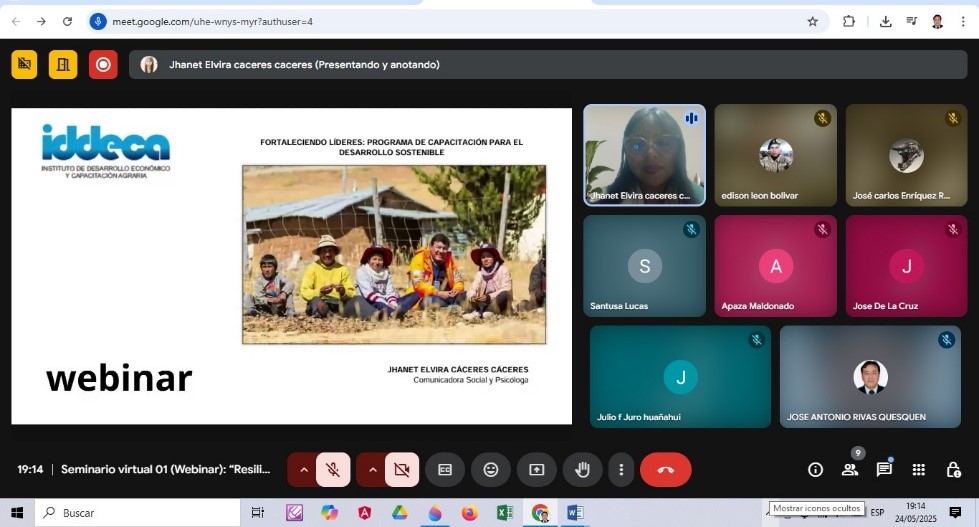This screenshot has width=979, height=527.
Task: Open meeting details info icon
Action: pos(815,469)
